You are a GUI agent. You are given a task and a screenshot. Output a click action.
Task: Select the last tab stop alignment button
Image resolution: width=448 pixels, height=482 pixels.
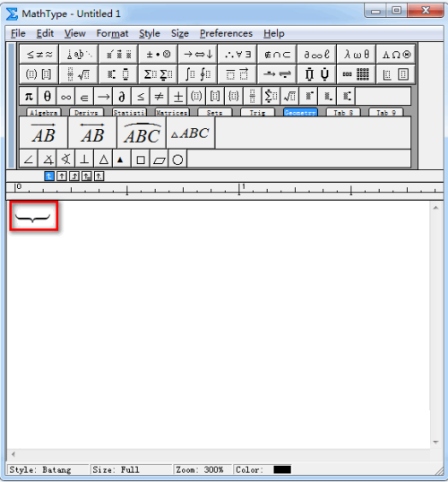point(99,176)
